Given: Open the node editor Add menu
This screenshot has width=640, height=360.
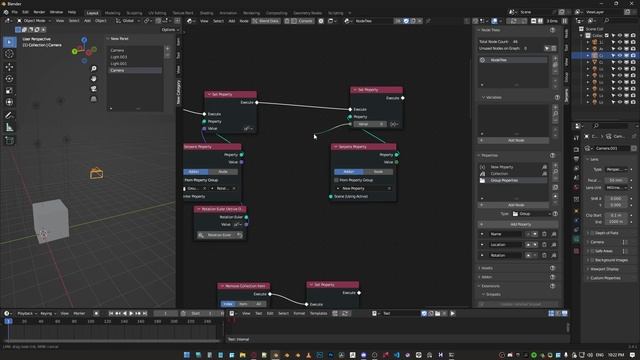Looking at the screenshot, I should (231, 21).
